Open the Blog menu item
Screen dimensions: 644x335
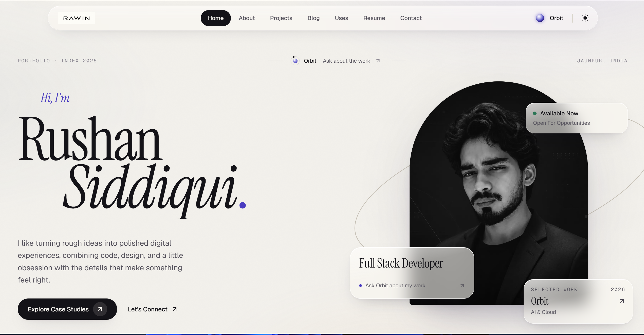pos(314,18)
